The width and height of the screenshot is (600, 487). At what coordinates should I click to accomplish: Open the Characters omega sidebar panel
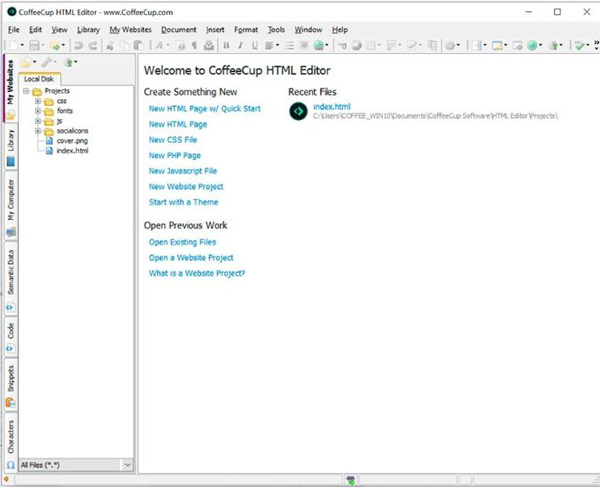point(11,442)
